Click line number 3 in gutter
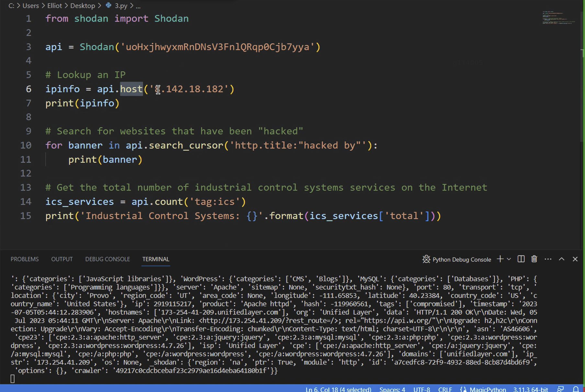Viewport: 585px width, 392px height. pyautogui.click(x=28, y=47)
